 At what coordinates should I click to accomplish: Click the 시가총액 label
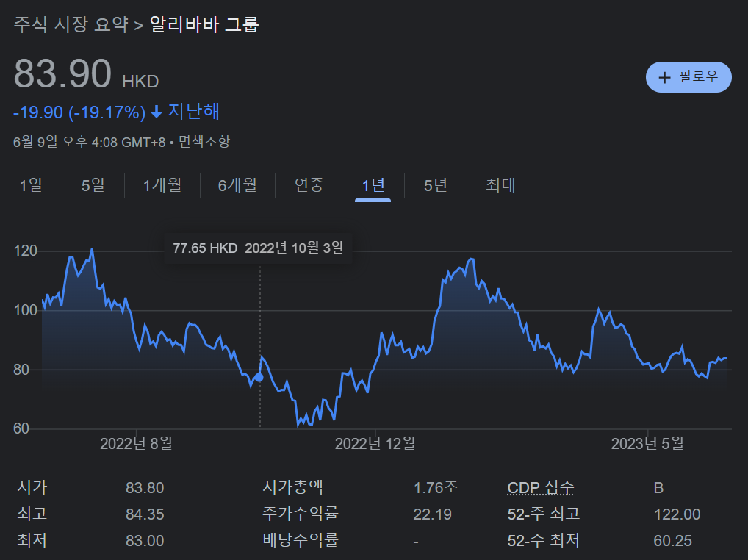[293, 487]
